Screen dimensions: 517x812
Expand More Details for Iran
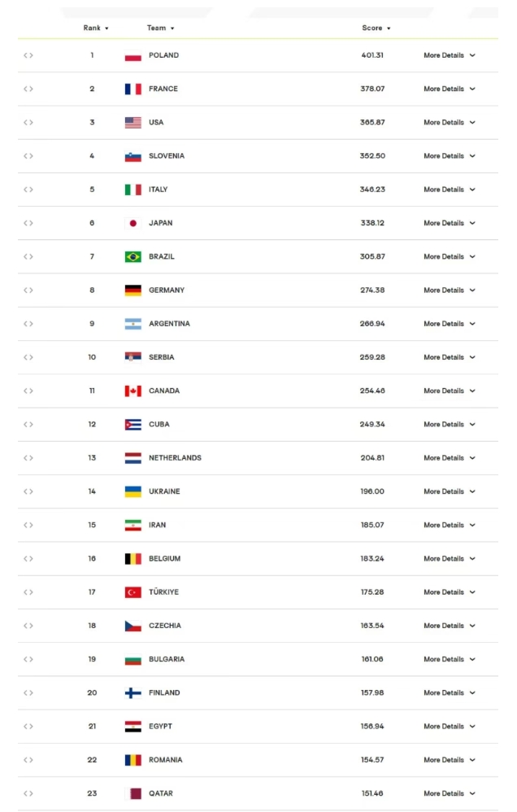pyautogui.click(x=450, y=525)
